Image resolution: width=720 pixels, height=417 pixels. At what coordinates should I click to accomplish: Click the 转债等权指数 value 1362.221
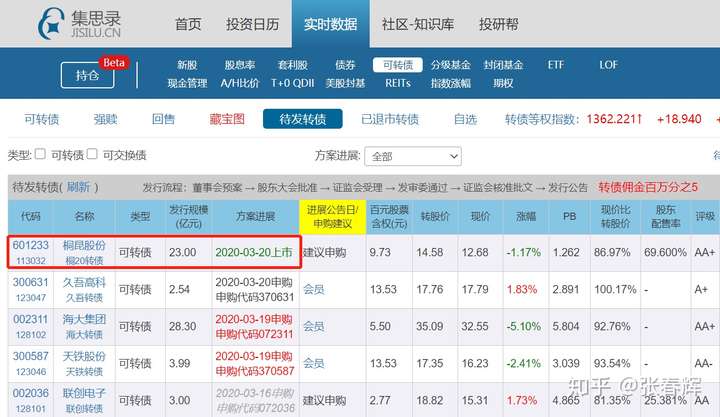pos(614,119)
